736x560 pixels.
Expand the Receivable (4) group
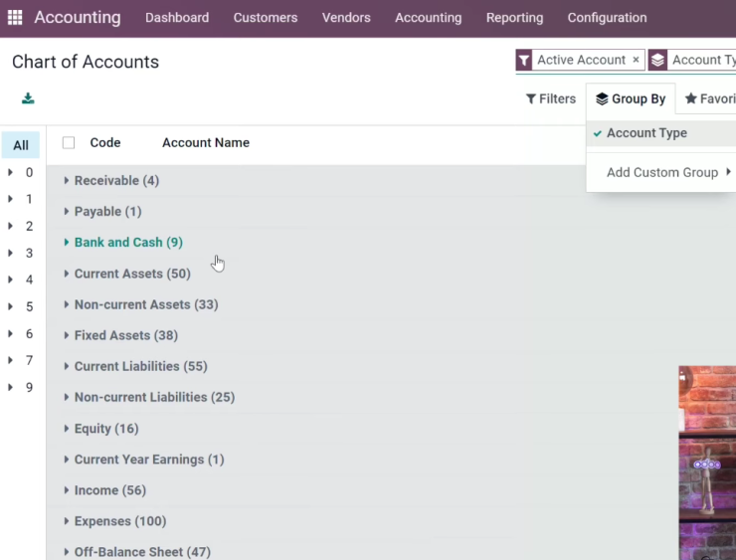click(116, 181)
